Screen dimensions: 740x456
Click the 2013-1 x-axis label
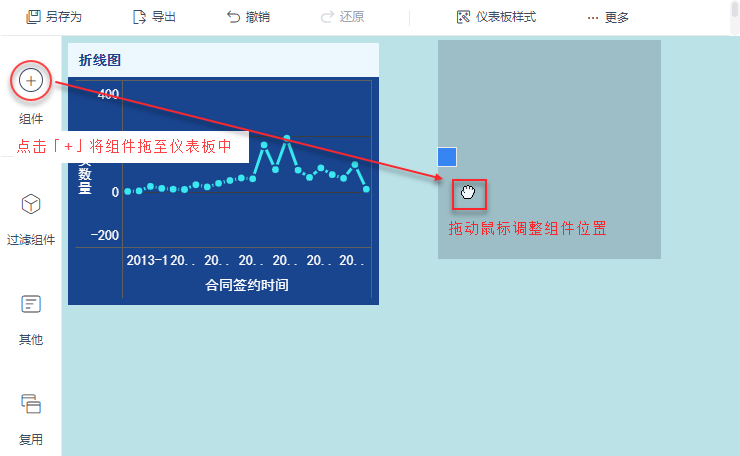point(147,260)
